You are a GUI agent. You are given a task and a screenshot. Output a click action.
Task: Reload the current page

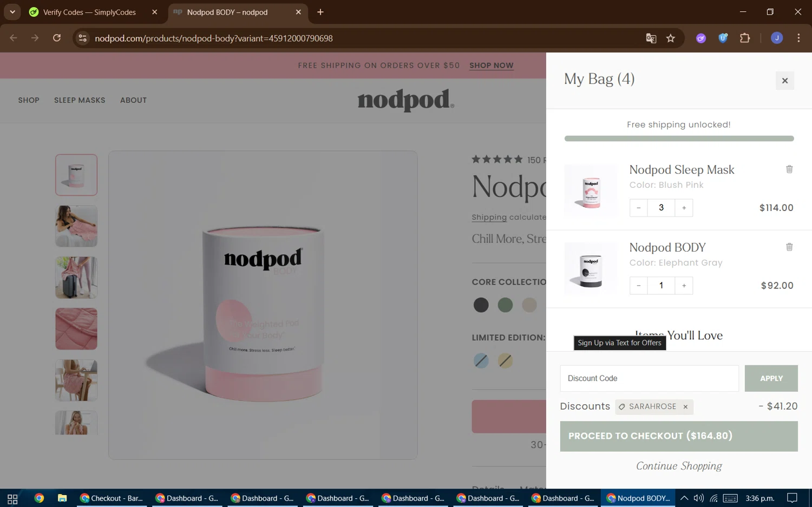[x=57, y=38]
